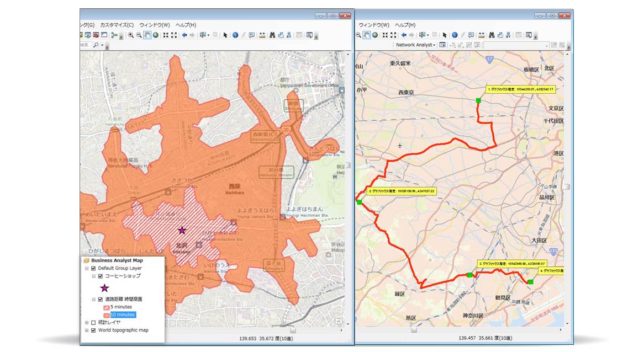
Task: Open Select Features tool in left window
Action: [203, 35]
